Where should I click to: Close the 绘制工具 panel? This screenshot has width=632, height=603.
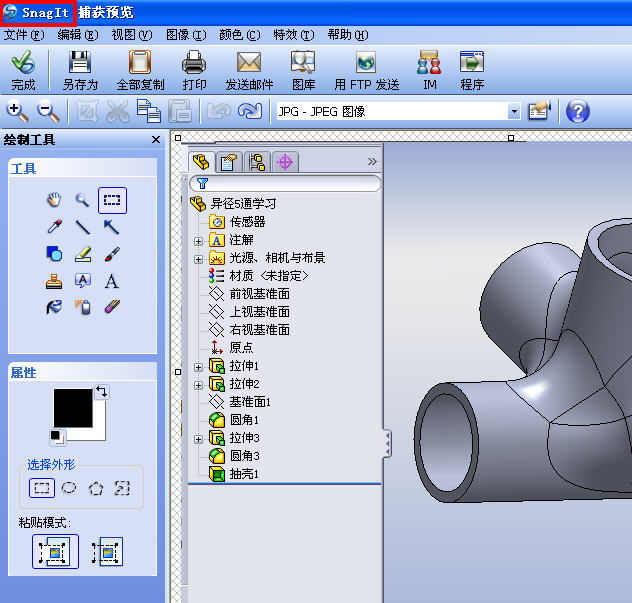[156, 139]
